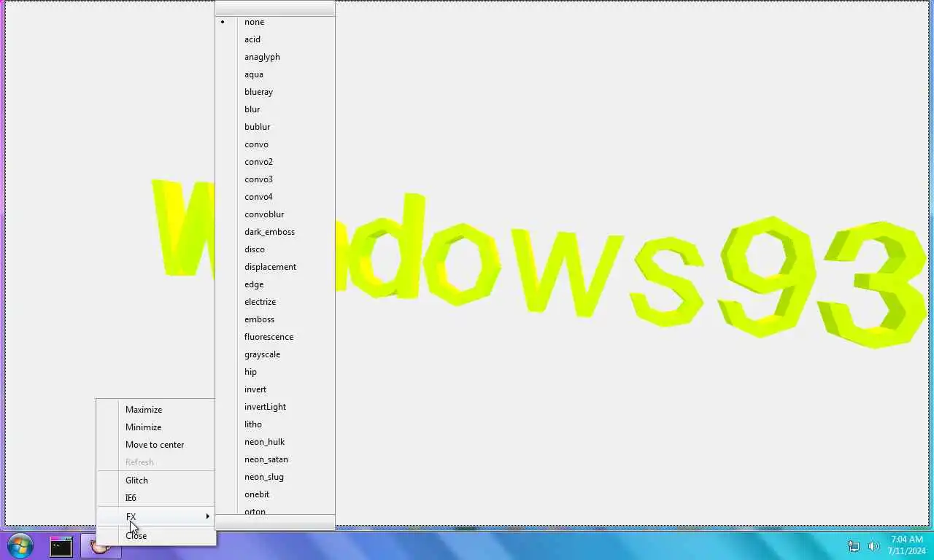Expand the FX submenu arrow
Screen dimensions: 934x560
pos(208,516)
